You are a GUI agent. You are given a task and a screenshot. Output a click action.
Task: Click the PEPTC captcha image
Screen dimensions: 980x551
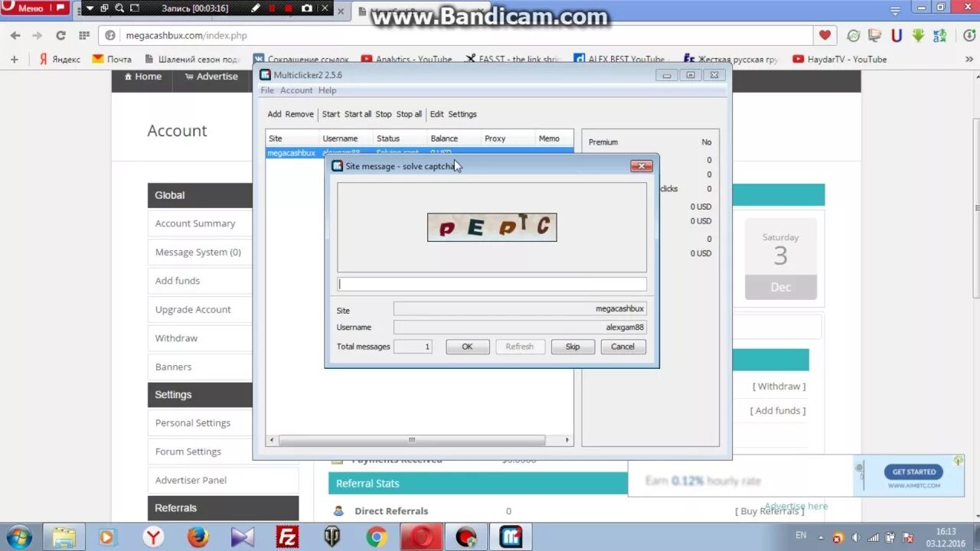[492, 227]
